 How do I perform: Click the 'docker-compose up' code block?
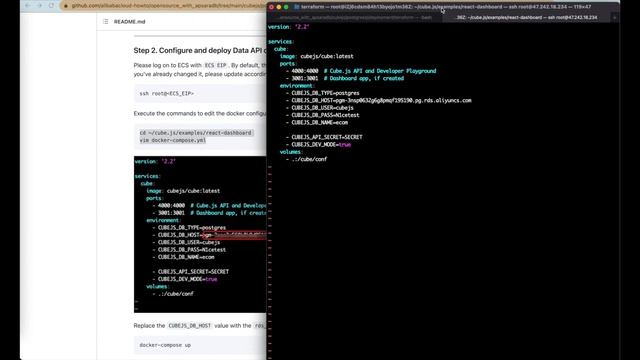point(200,345)
